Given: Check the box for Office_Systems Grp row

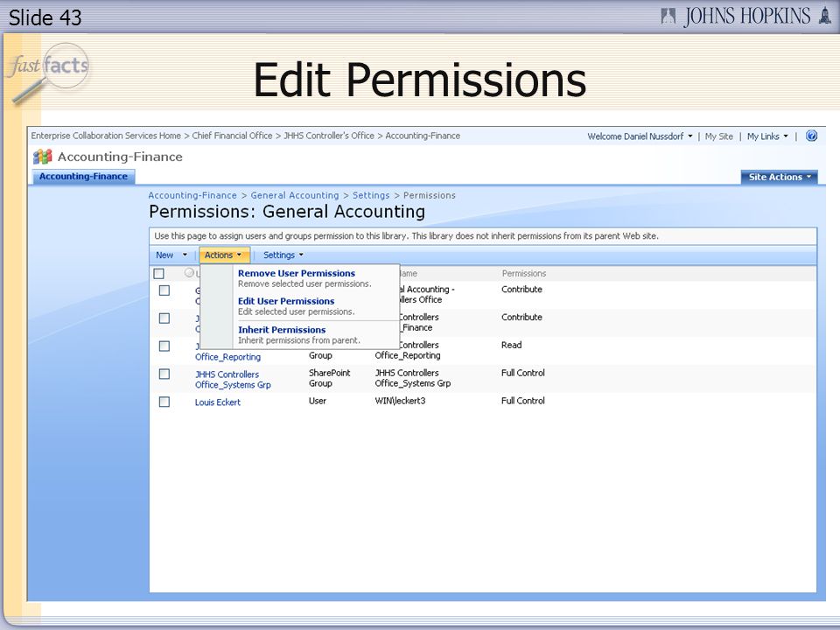Looking at the screenshot, I should point(164,374).
